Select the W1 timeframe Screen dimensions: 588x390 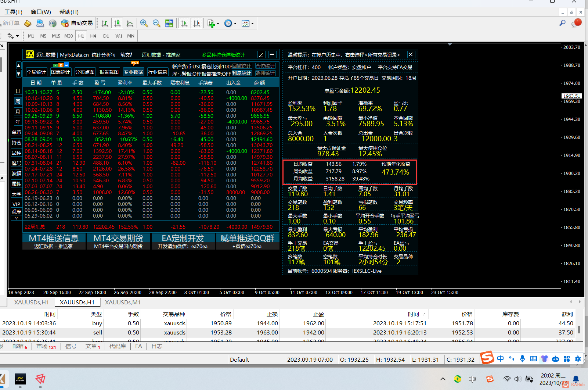pyautogui.click(x=119, y=36)
